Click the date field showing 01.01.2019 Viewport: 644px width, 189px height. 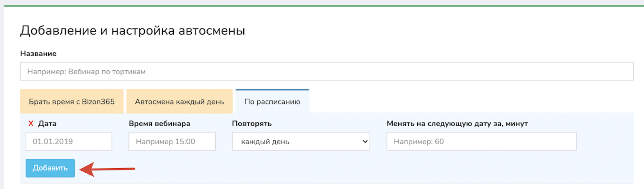point(69,142)
